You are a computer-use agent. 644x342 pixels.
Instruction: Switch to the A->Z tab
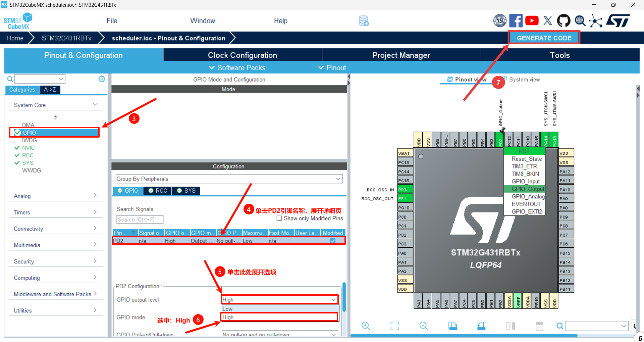pyautogui.click(x=50, y=90)
